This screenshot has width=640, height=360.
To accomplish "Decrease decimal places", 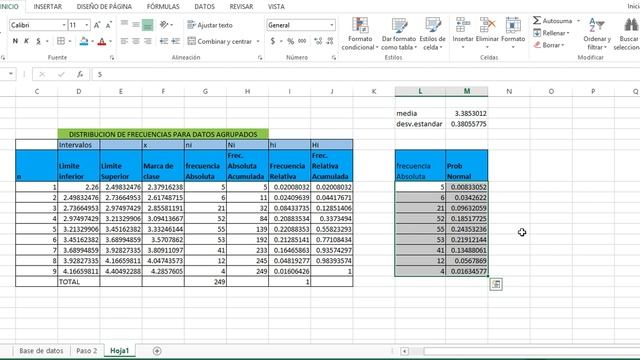I will pos(330,41).
